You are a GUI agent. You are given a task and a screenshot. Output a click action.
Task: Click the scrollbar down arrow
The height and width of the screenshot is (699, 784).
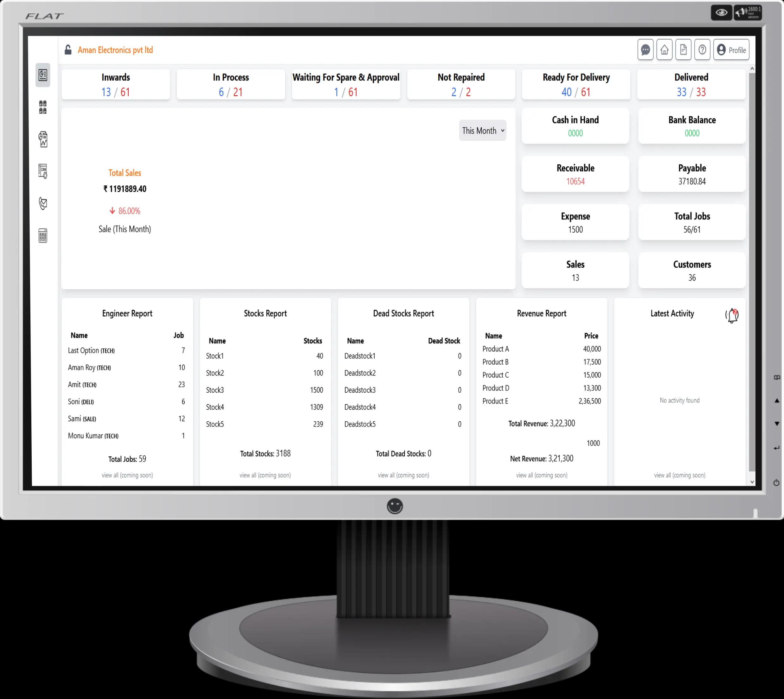(752, 482)
